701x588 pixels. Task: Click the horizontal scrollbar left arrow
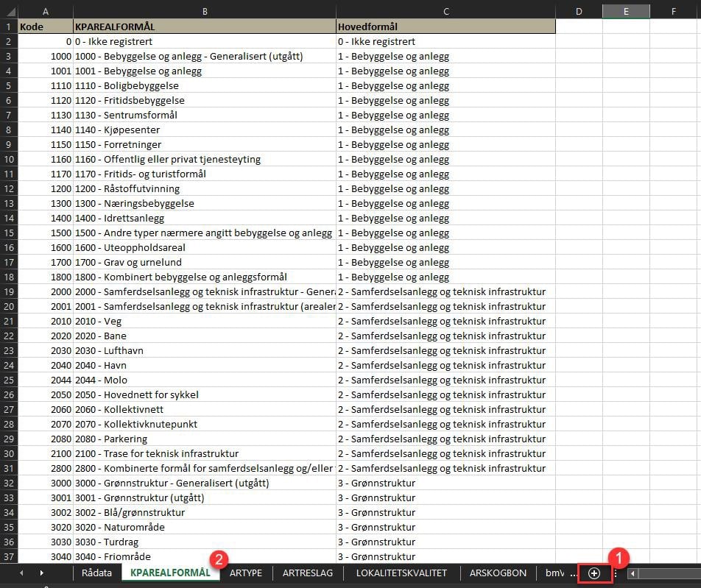pos(633,573)
